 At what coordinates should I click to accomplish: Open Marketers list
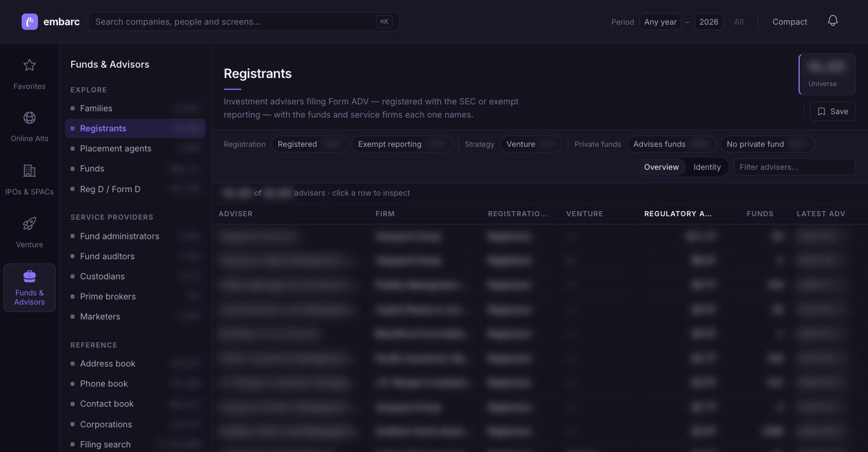point(135,317)
